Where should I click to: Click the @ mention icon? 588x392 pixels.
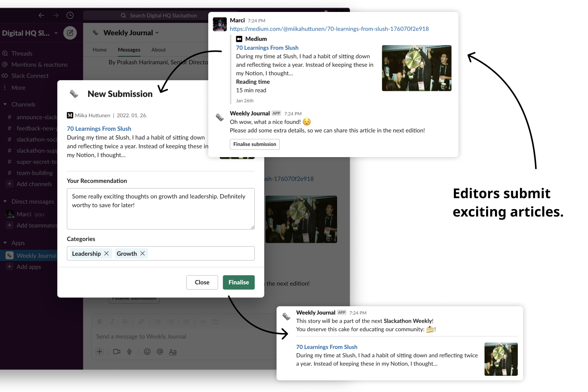(160, 352)
